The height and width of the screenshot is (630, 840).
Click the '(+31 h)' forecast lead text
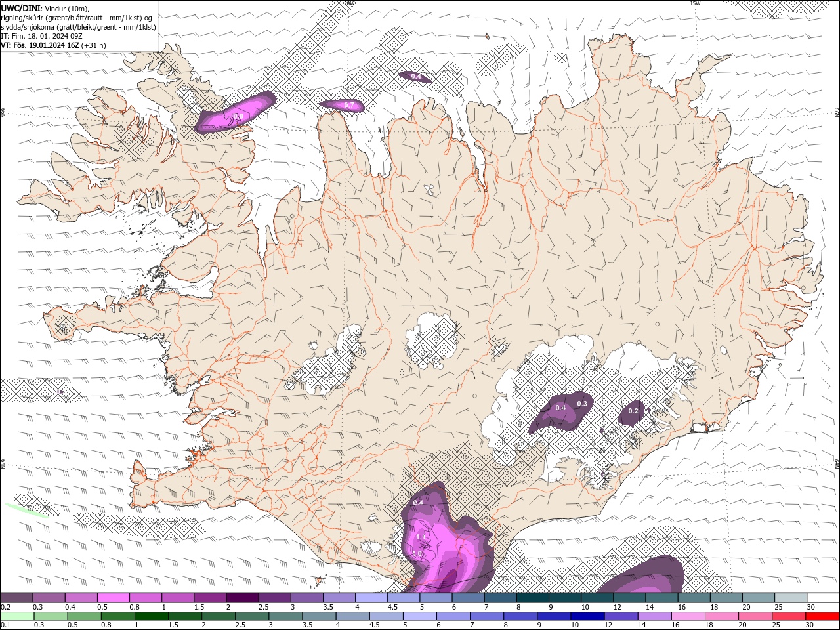(x=94, y=45)
